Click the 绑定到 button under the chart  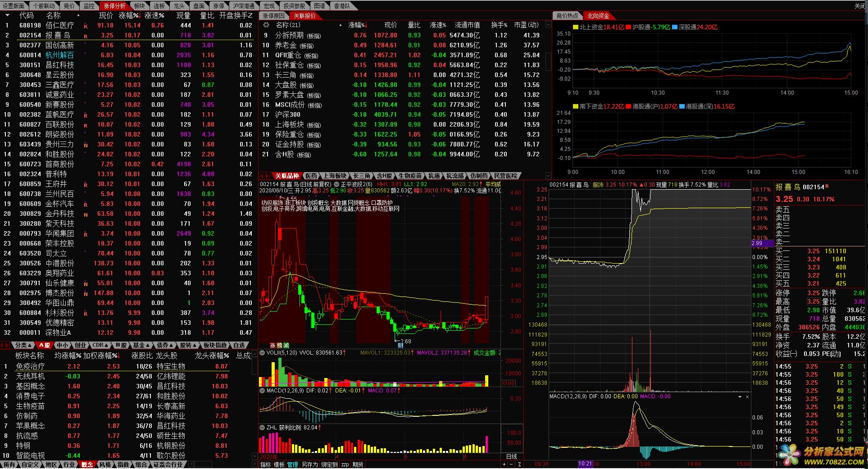[329, 464]
